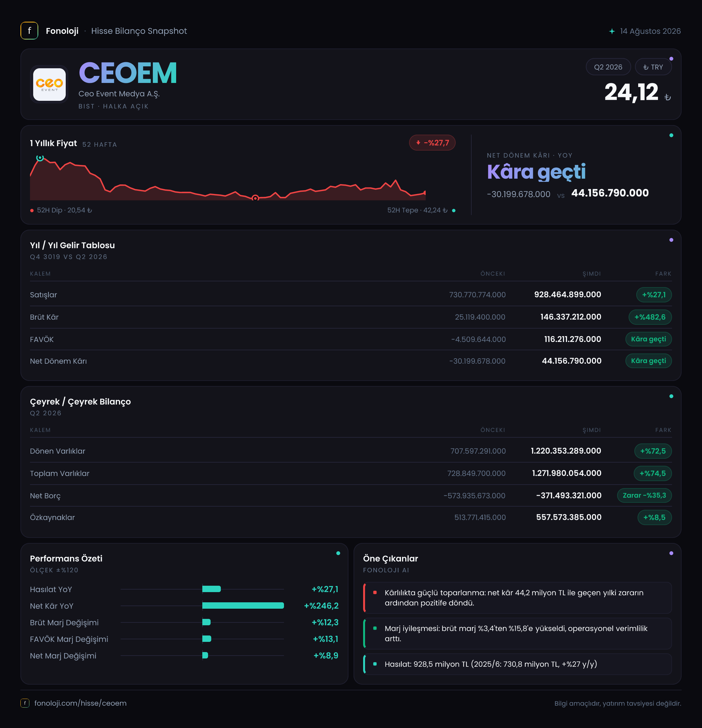Click the Kâra geçti badge in the Net Dönem Kârı row

[648, 361]
